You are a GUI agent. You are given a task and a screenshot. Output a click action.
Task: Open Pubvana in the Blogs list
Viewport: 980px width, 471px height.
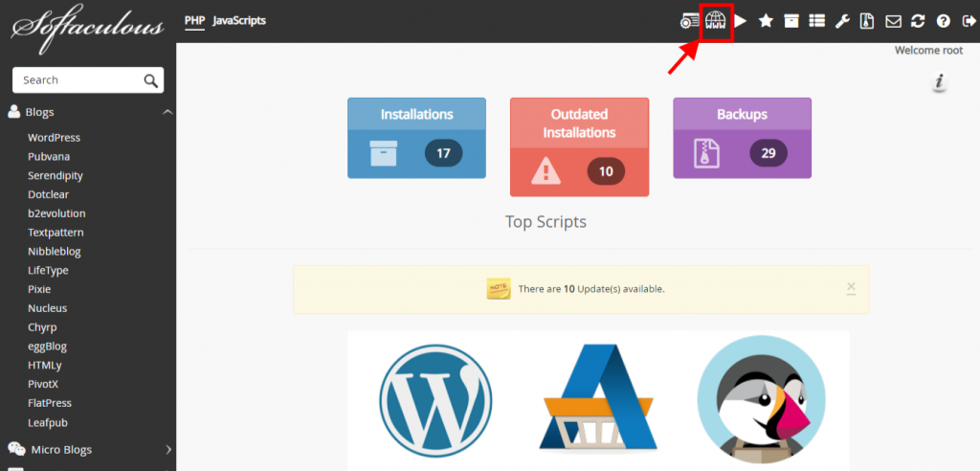tap(49, 156)
